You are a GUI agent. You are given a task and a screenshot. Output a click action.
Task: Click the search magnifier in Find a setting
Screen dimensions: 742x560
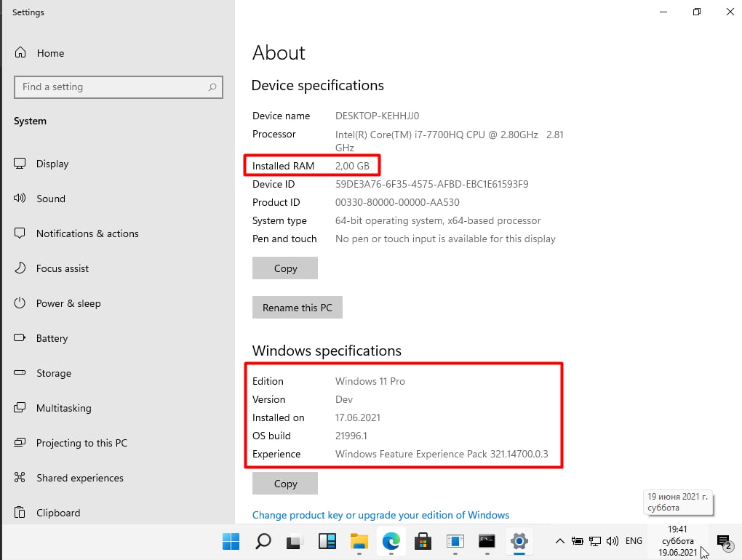(x=212, y=87)
